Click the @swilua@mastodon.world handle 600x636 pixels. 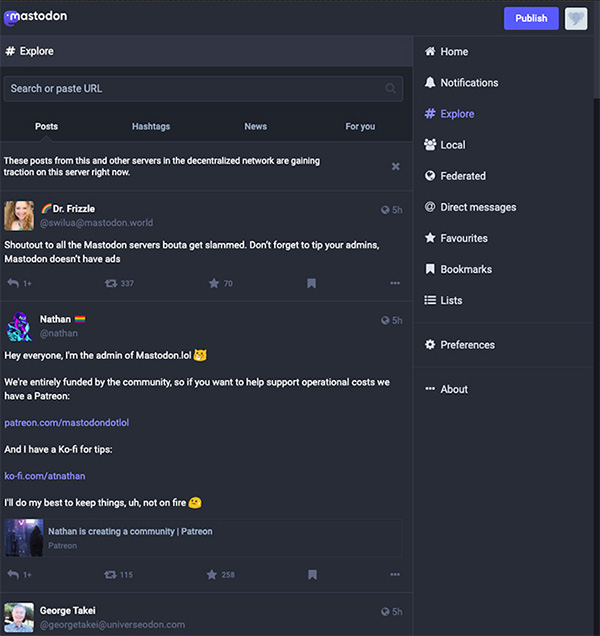[x=97, y=223]
